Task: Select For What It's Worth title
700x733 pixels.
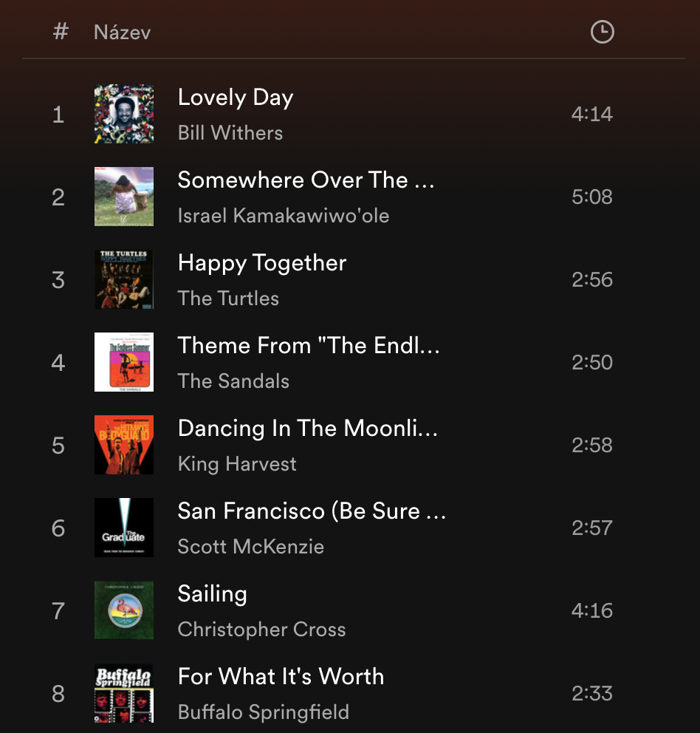Action: coord(281,677)
